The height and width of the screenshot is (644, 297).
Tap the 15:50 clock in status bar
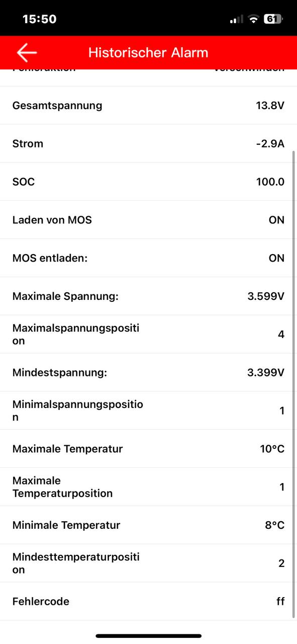[39, 19]
